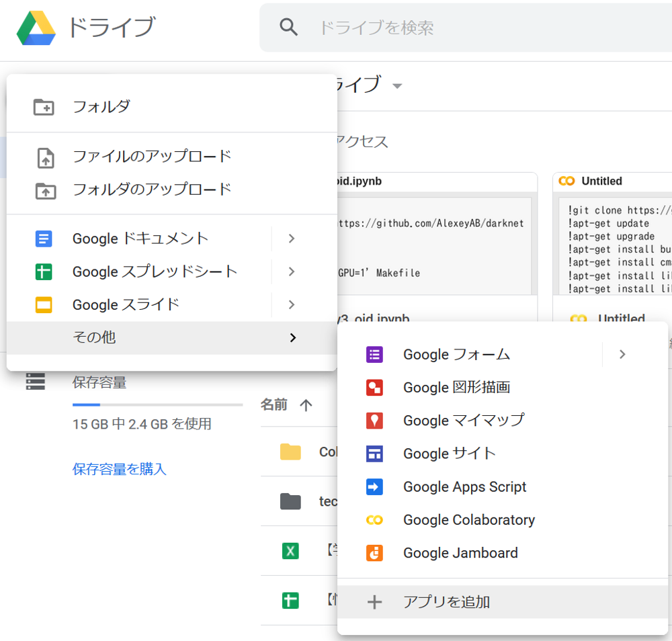Choose ファイルのアップロード menu item
The height and width of the screenshot is (641, 672).
click(172, 157)
